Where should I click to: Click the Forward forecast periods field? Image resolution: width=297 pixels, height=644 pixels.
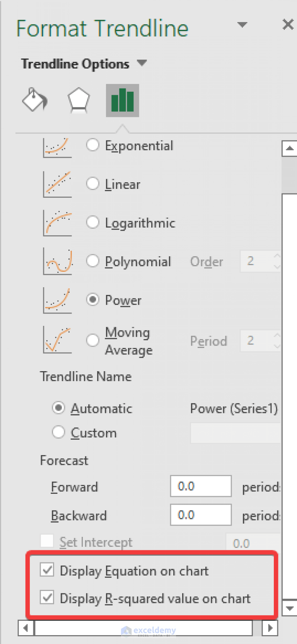coord(201,486)
